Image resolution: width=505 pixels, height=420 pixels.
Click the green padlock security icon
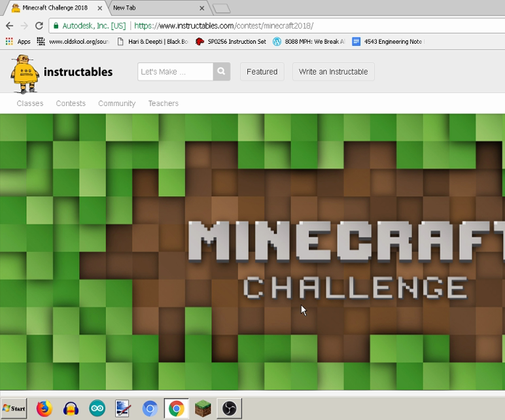tap(56, 26)
